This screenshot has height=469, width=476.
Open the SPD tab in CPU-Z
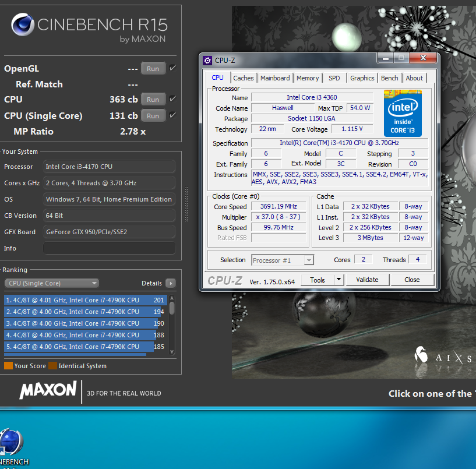click(x=334, y=78)
